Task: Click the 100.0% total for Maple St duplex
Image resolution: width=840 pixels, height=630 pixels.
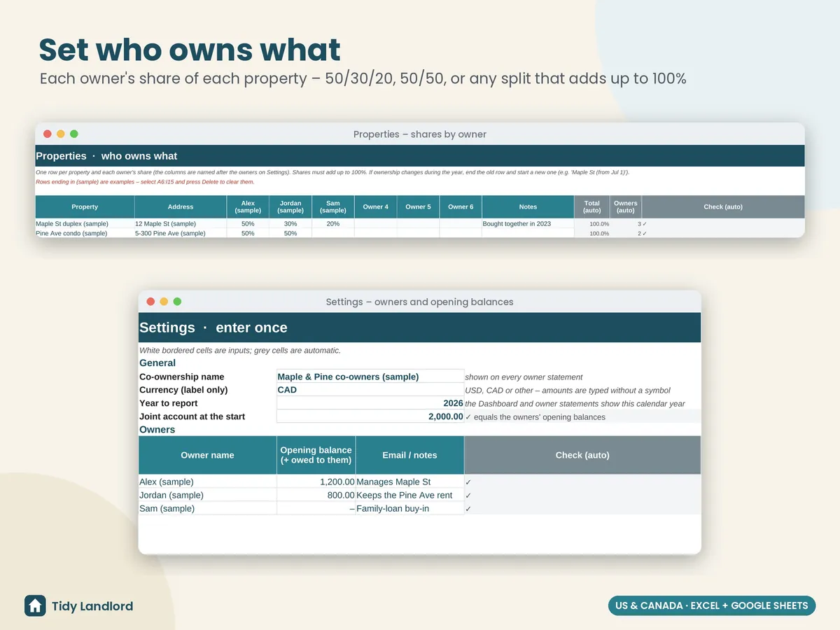Action: point(592,224)
